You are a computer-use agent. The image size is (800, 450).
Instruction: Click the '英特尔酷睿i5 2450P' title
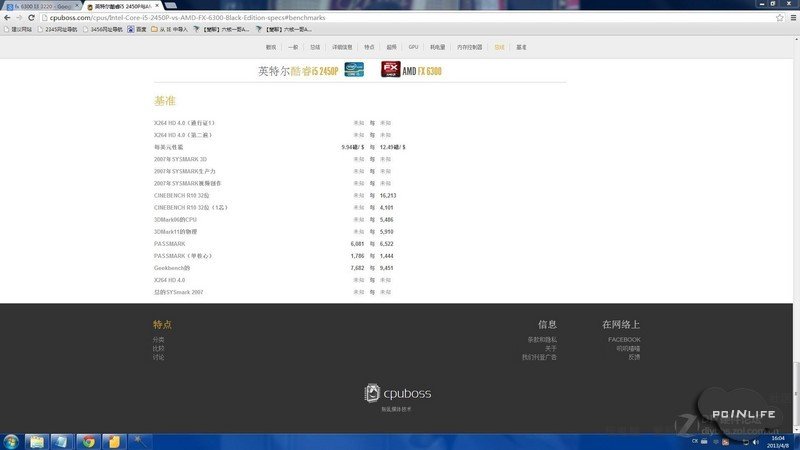(x=298, y=71)
